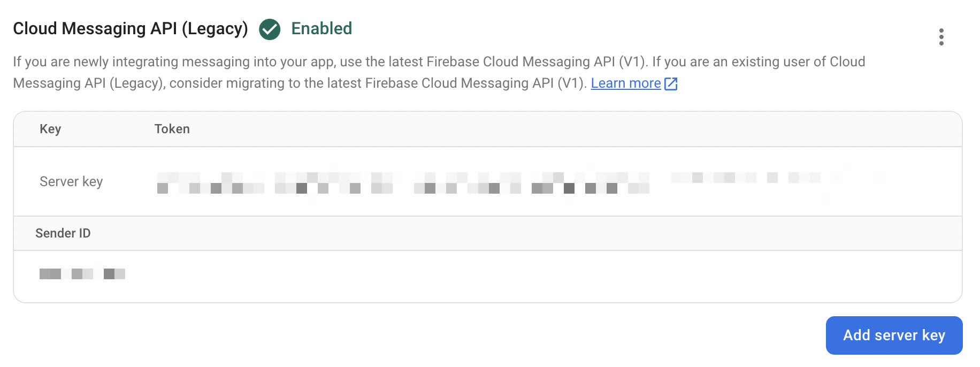
Task: Click the Enabled label to change API status
Action: 321,29
